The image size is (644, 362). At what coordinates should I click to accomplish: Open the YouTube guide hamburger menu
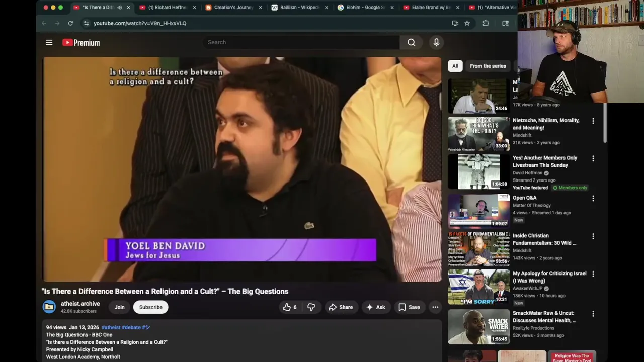coord(49,43)
